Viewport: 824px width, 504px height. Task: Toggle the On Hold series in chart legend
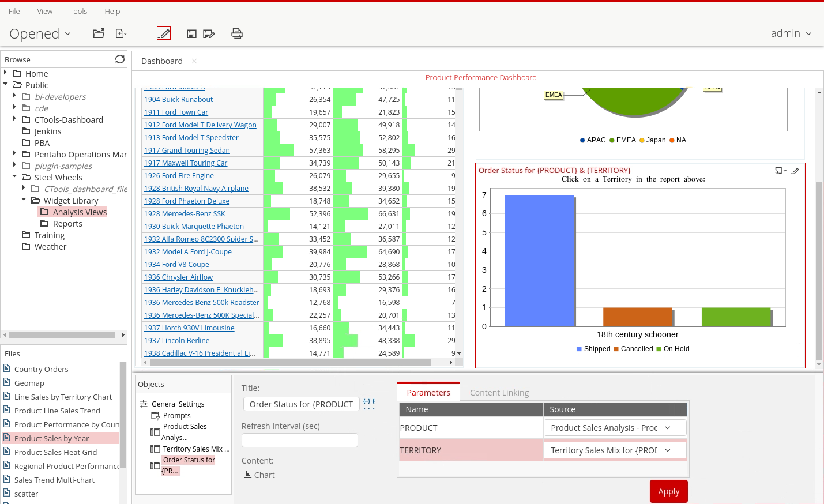(672, 349)
